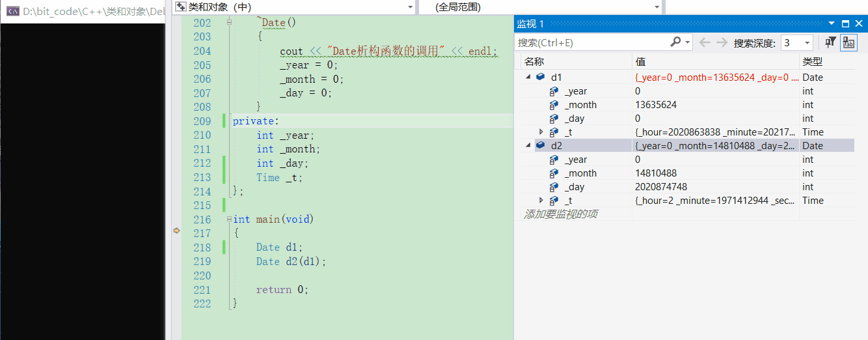Click the _year field icon under d2
This screenshot has height=340, width=868.
click(x=554, y=160)
